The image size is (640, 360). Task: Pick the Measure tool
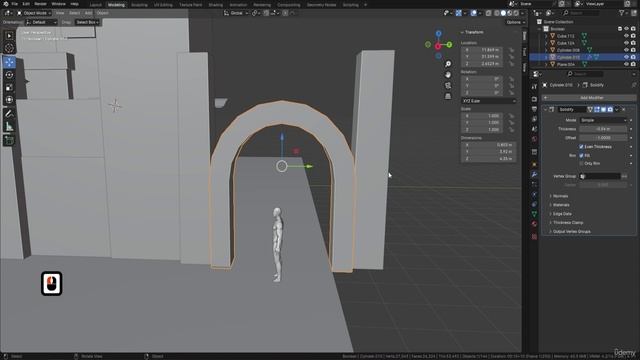click(9, 127)
